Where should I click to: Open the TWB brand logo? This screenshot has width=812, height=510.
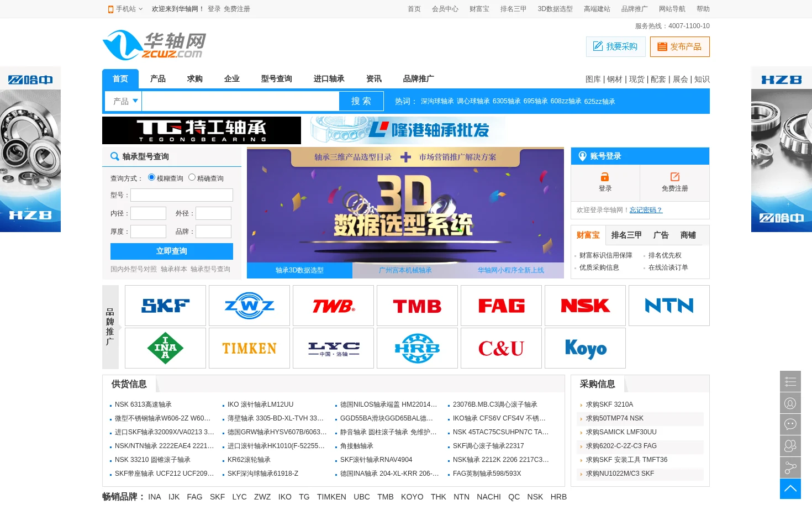coord(333,306)
